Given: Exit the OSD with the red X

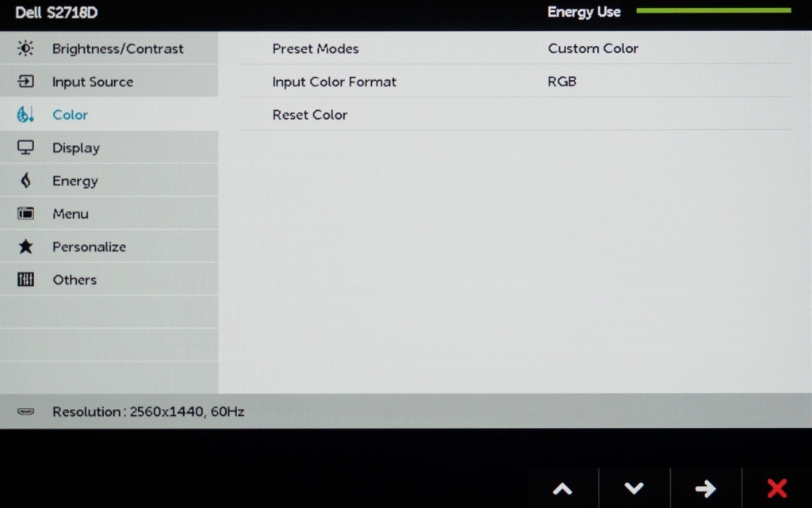Looking at the screenshot, I should [x=776, y=488].
